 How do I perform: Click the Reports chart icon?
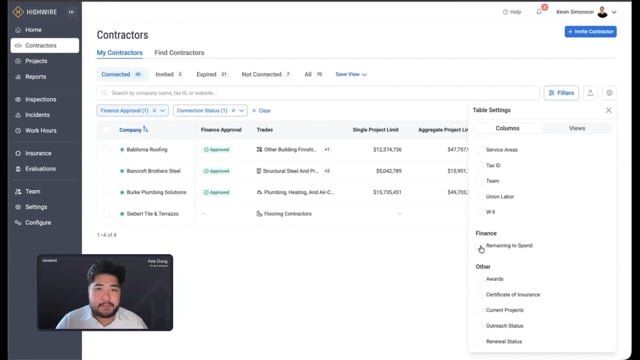18,77
